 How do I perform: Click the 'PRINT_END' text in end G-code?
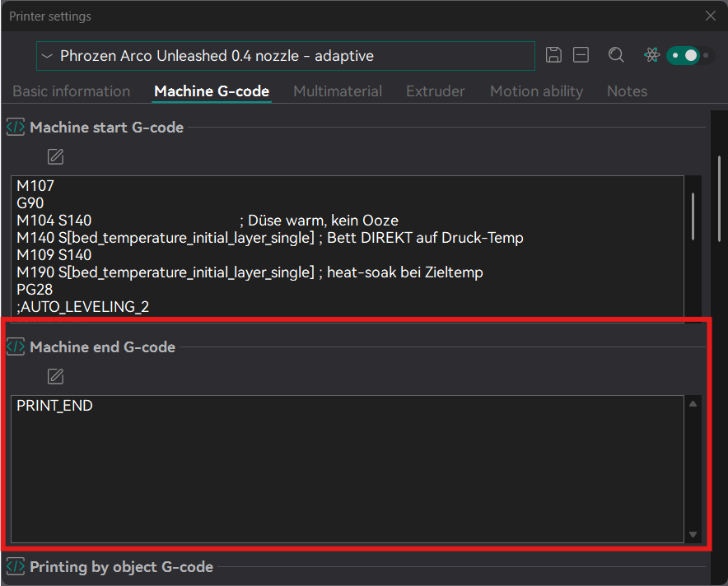coord(55,406)
